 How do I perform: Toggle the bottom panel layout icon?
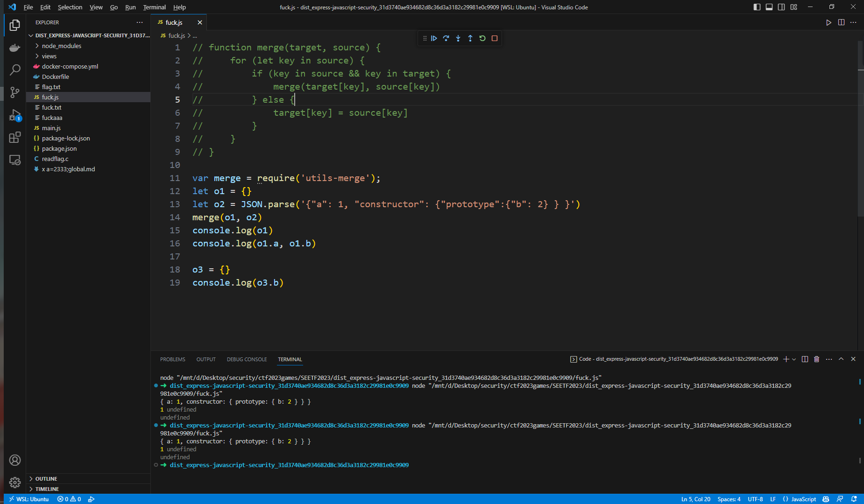769,7
